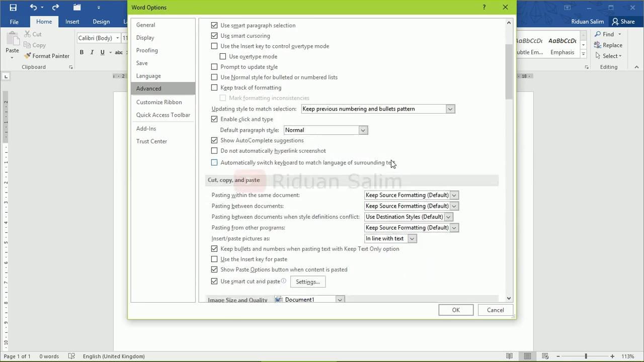Open Replace in the Editing group
The width and height of the screenshot is (644, 362).
click(608, 45)
